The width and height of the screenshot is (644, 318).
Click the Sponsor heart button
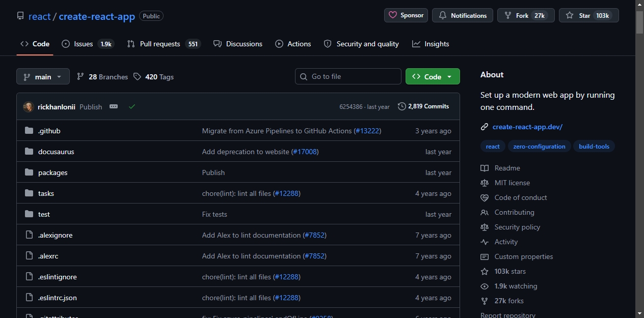(x=406, y=15)
